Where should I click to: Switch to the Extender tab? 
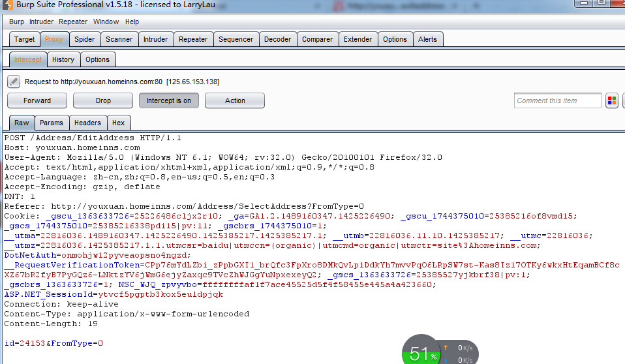click(358, 39)
